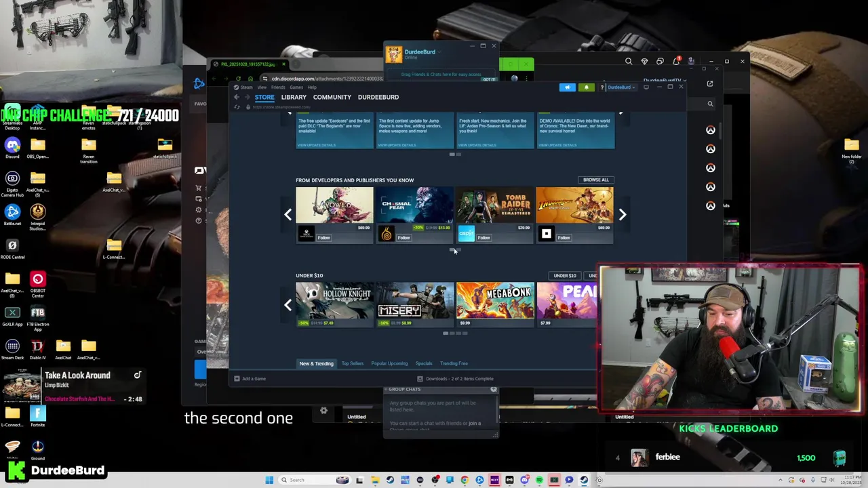Open Steam announcements megaphone button
The image size is (868, 488).
click(568, 87)
